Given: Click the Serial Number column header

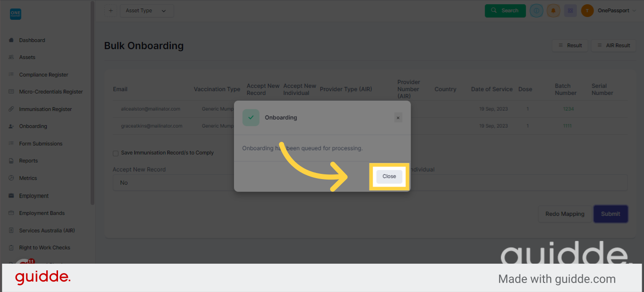Looking at the screenshot, I should click(x=602, y=89).
